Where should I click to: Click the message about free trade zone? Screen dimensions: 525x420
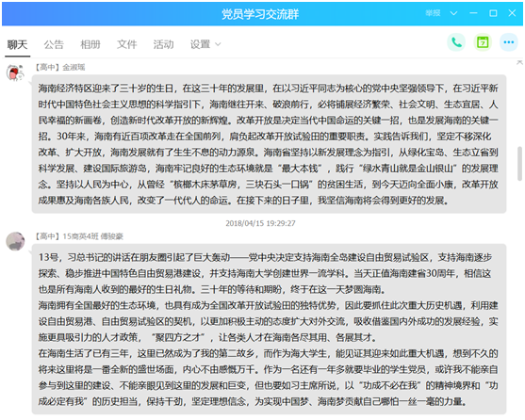click(269, 330)
